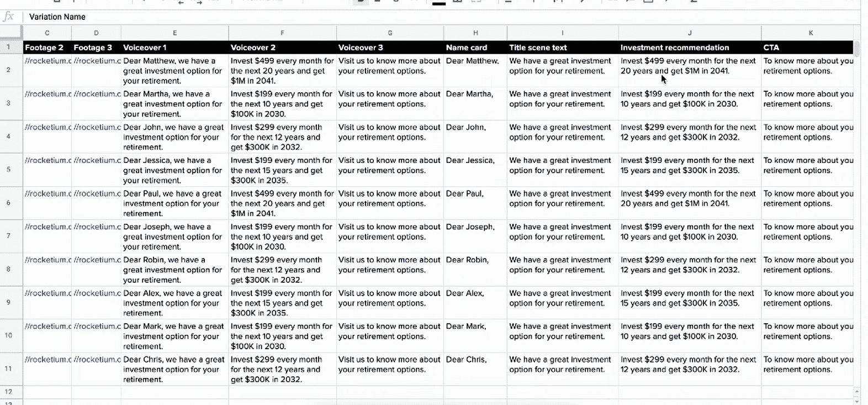This screenshot has width=868, height=405.
Task: Select Name card cell 'Dear Matthew,'
Action: pyautogui.click(x=475, y=70)
